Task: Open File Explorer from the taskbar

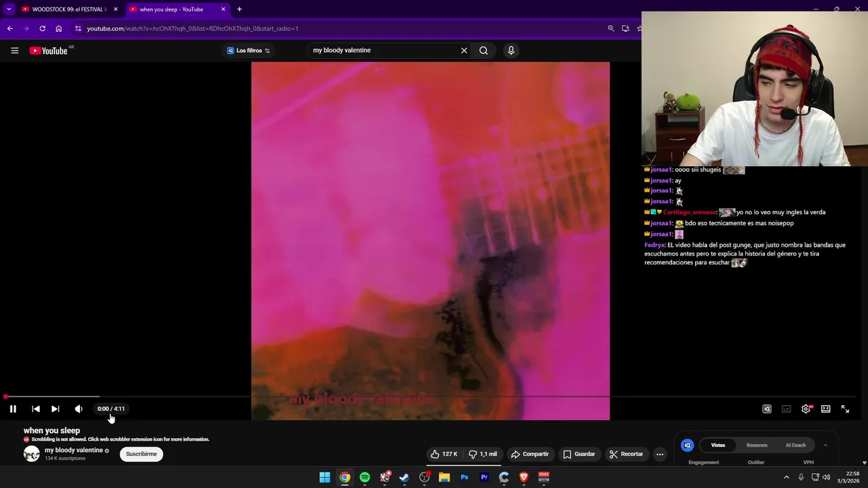Action: 444,477
